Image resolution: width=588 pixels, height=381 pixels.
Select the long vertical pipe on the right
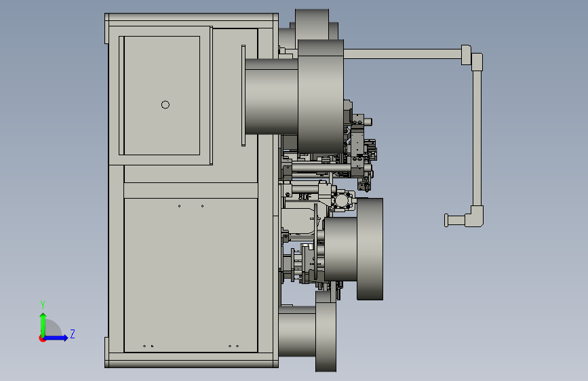click(477, 138)
